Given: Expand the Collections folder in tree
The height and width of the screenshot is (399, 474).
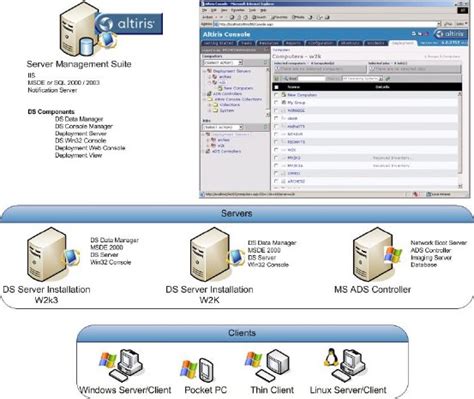Looking at the screenshot, I should 210,105.
